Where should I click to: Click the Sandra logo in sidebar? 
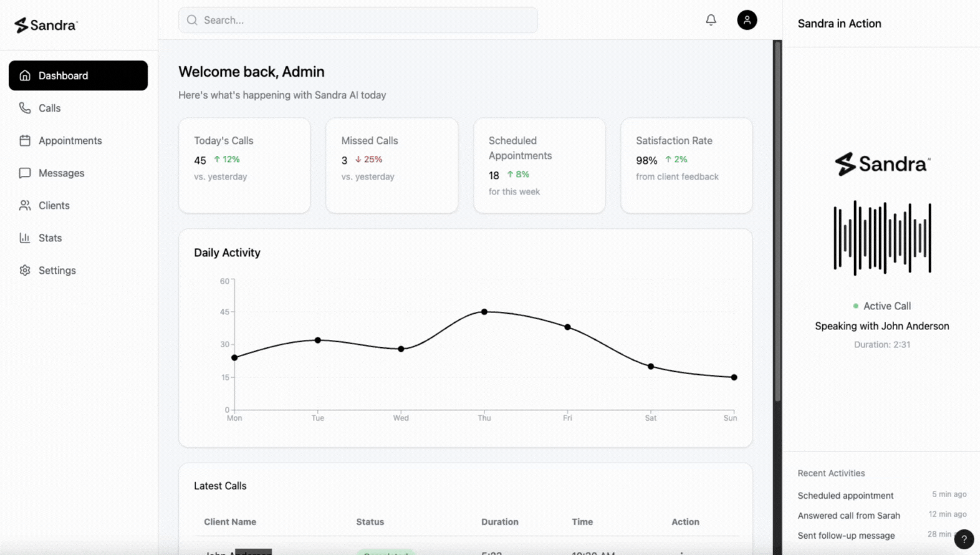tap(46, 25)
